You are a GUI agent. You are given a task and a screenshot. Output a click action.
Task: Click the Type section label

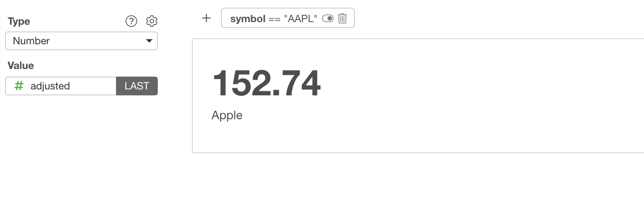click(19, 21)
